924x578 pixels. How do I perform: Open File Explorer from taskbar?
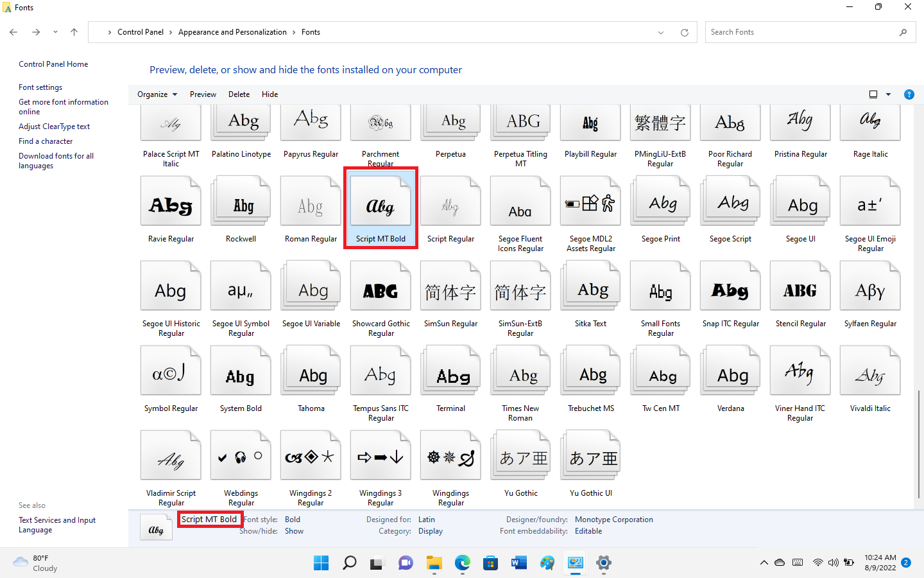click(x=434, y=563)
